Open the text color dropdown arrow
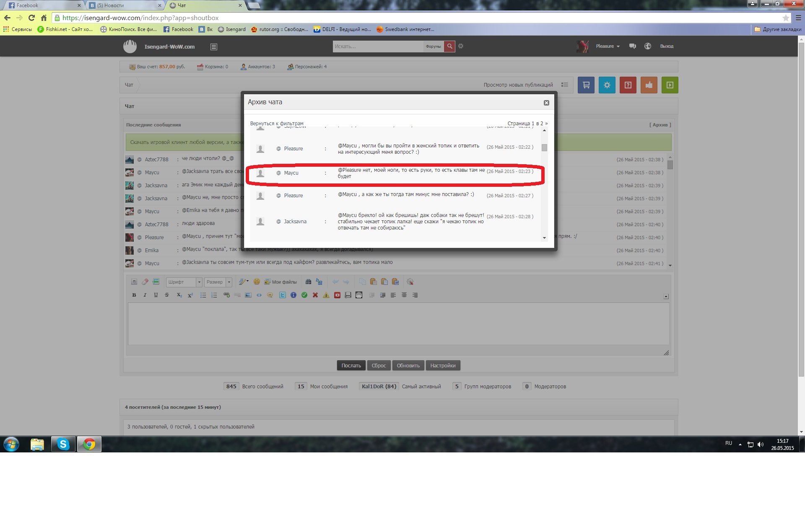The width and height of the screenshot is (805, 532). point(247,281)
